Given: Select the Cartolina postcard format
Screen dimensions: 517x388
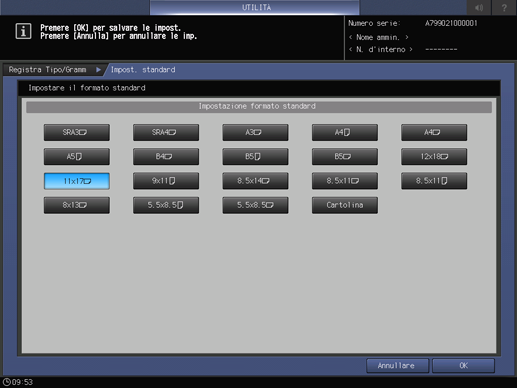Looking at the screenshot, I should coord(345,205).
